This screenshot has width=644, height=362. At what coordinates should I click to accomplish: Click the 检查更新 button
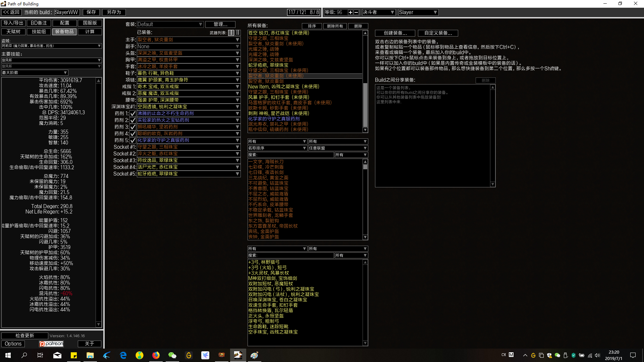point(24,336)
